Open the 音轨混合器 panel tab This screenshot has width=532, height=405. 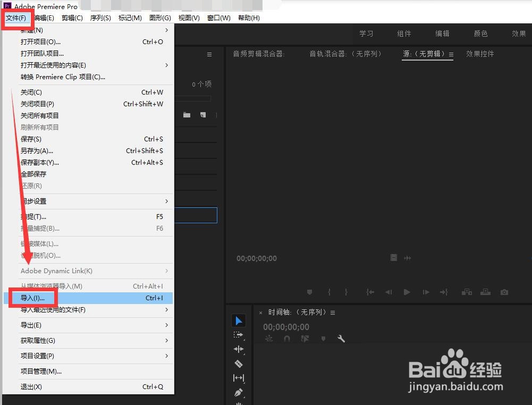point(345,54)
